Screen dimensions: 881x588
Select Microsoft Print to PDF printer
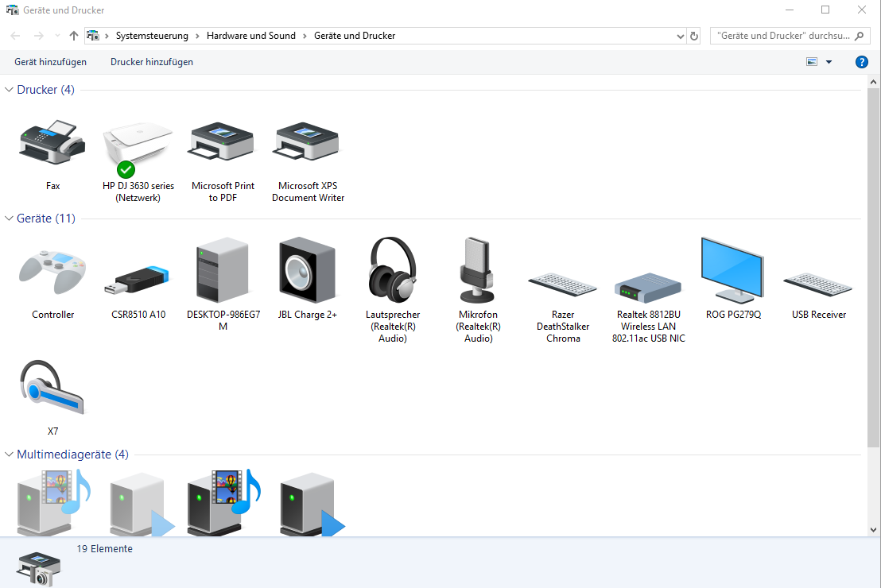[x=223, y=142]
